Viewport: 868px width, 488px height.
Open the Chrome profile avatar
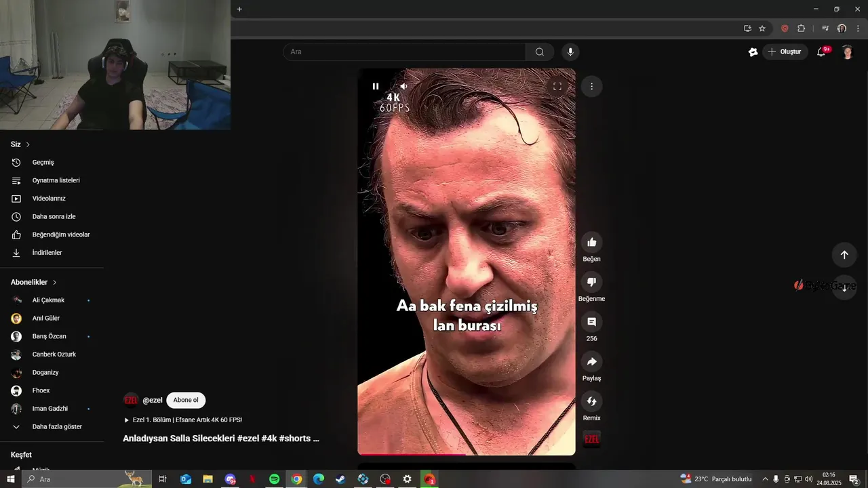[842, 28]
